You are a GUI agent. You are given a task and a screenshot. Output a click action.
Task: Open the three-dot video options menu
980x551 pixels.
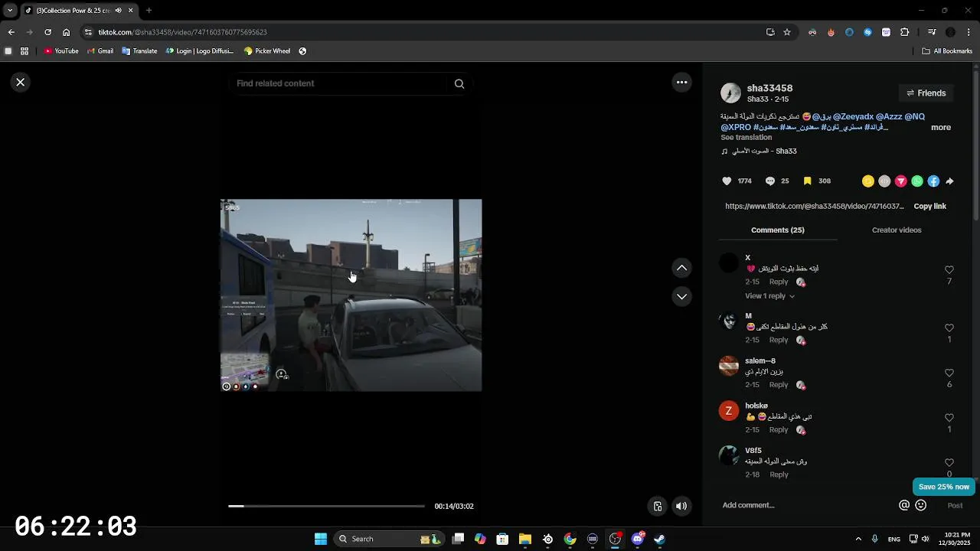pyautogui.click(x=681, y=82)
